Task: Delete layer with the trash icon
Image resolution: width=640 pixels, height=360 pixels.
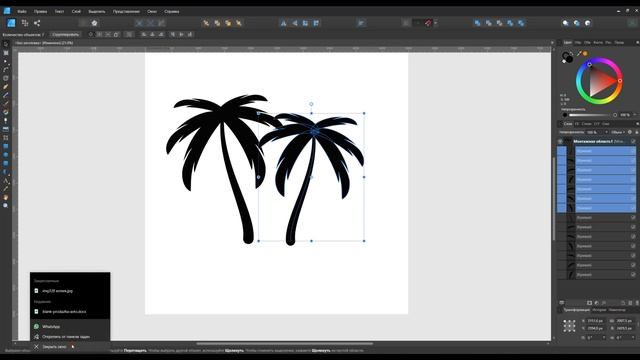Action: point(637,303)
